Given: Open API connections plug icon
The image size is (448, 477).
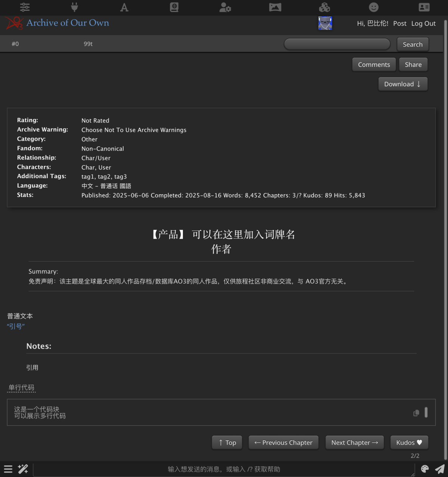Looking at the screenshot, I should point(74,7).
